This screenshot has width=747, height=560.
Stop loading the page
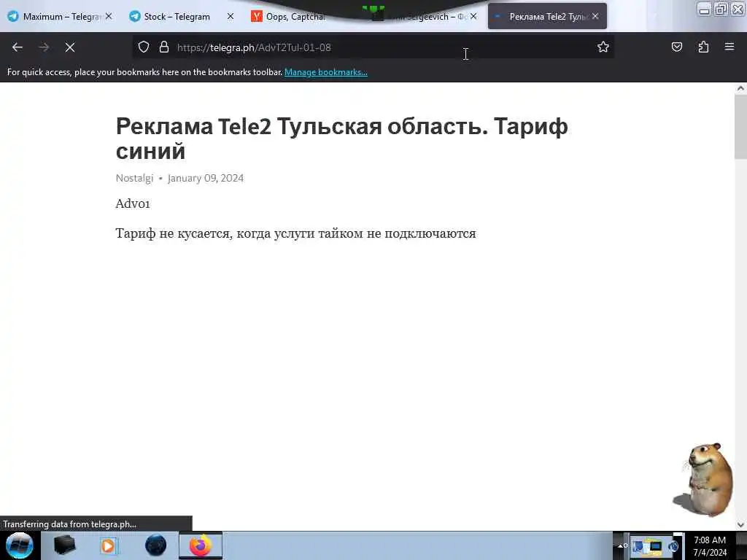click(x=70, y=47)
